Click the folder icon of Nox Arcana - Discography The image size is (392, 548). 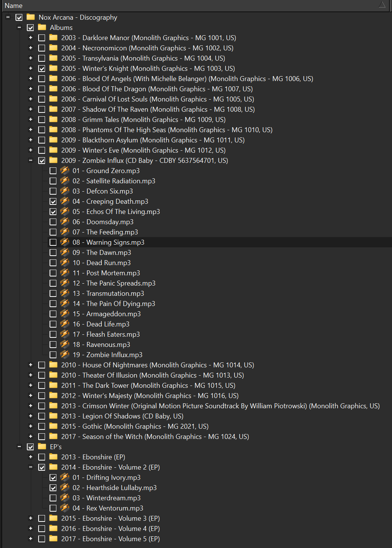point(31,17)
